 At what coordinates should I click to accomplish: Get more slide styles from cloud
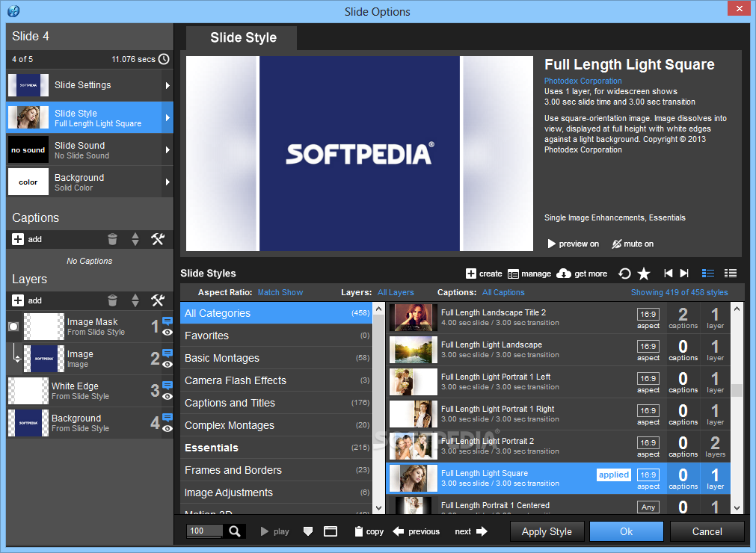(x=582, y=274)
